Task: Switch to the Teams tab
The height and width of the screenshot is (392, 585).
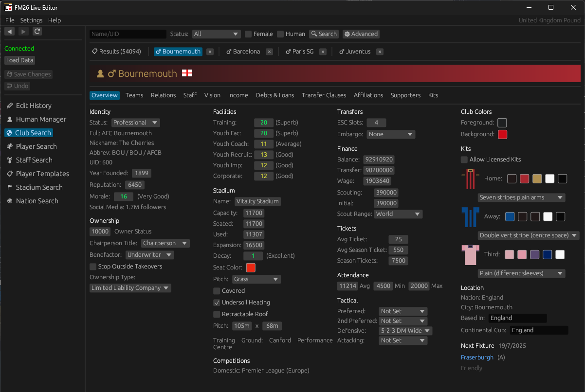Action: (x=134, y=95)
